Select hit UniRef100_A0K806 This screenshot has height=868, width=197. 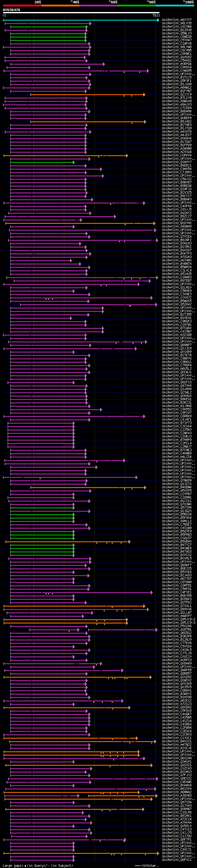pos(177,138)
